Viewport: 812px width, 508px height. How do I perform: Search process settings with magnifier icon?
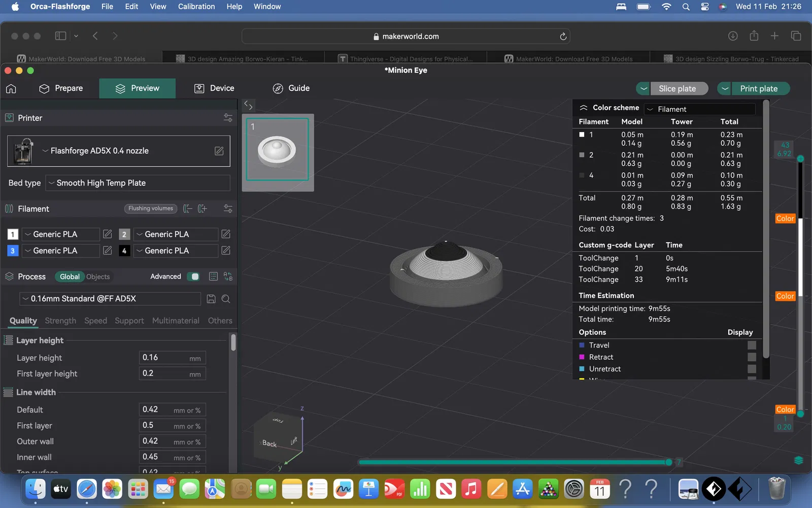[226, 299]
